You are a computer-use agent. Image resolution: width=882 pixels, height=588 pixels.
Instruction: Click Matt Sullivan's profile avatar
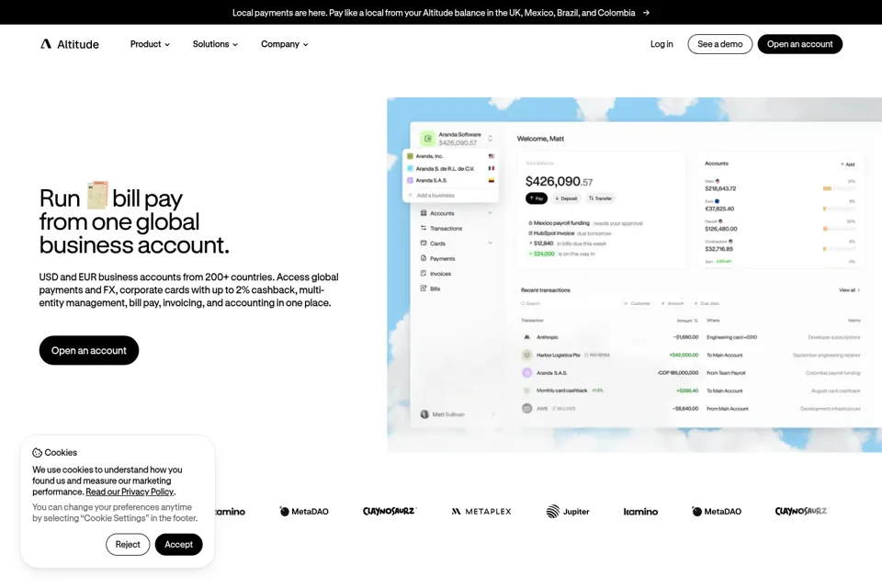click(x=424, y=414)
